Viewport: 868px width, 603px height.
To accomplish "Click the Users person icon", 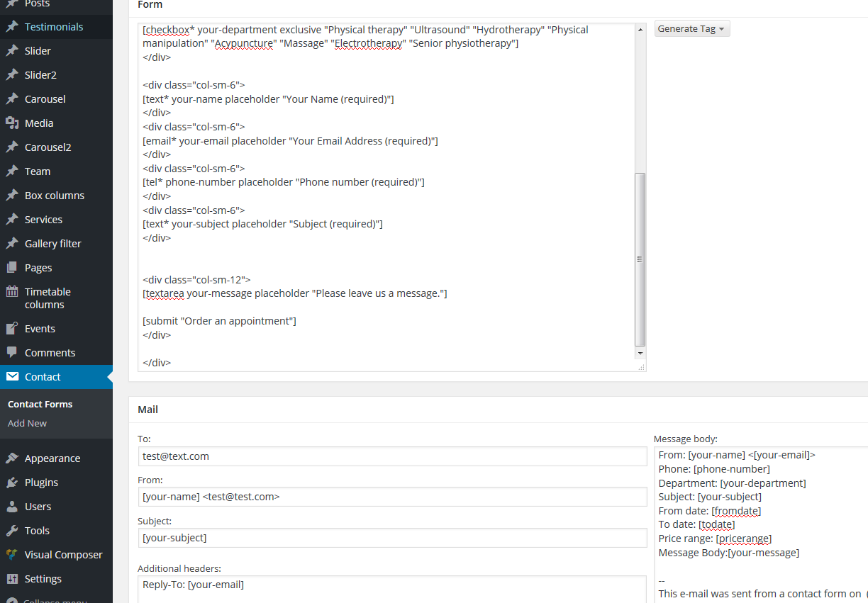I will (x=12, y=507).
